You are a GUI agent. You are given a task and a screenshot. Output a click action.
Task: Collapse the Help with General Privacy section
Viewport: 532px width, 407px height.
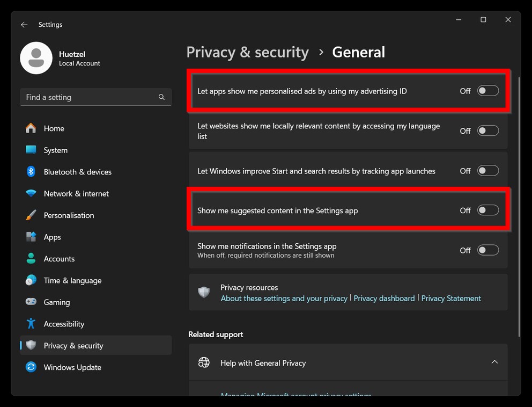tap(495, 362)
